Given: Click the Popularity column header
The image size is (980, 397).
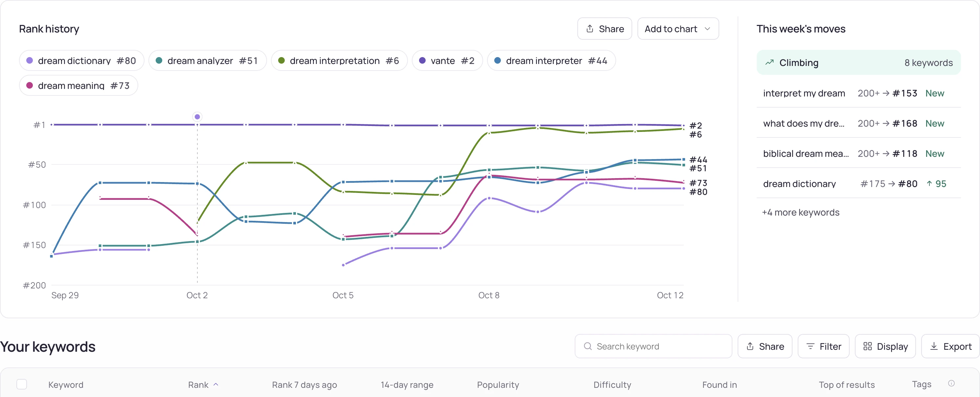Looking at the screenshot, I should [x=498, y=385].
